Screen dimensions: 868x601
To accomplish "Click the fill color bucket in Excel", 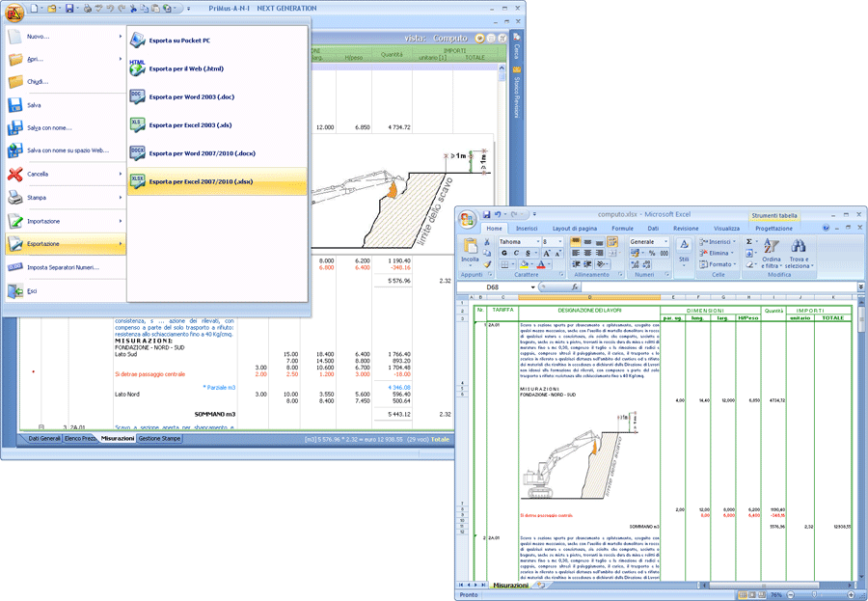I will coord(523,264).
